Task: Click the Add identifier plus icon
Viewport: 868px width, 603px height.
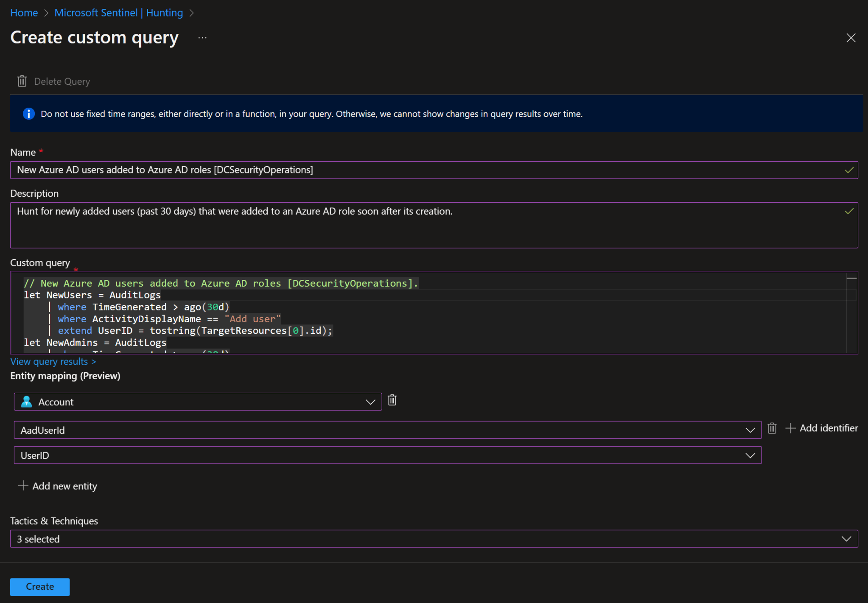Action: pyautogui.click(x=791, y=428)
